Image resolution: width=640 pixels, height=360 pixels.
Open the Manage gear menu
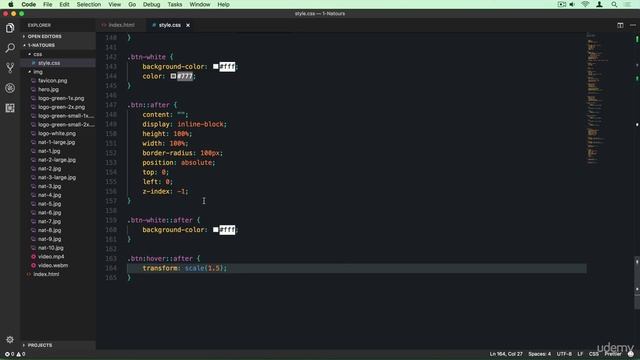tap(10, 340)
